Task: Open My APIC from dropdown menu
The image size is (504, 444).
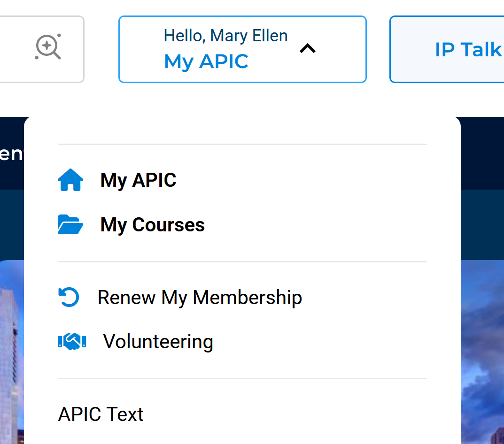Action: (x=138, y=180)
